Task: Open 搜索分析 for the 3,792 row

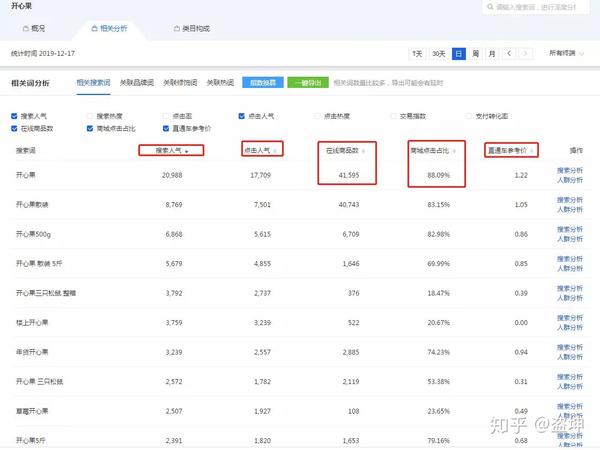Action: [x=570, y=288]
